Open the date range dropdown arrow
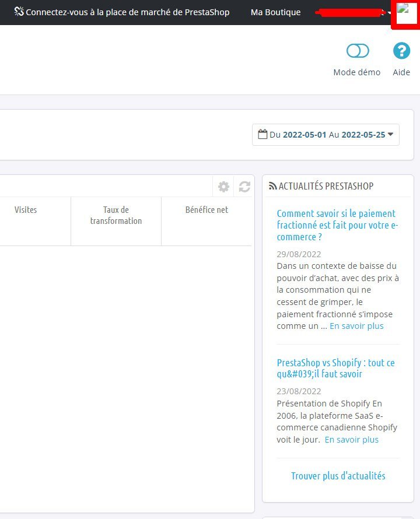Image resolution: width=420 pixels, height=519 pixels. (x=390, y=134)
